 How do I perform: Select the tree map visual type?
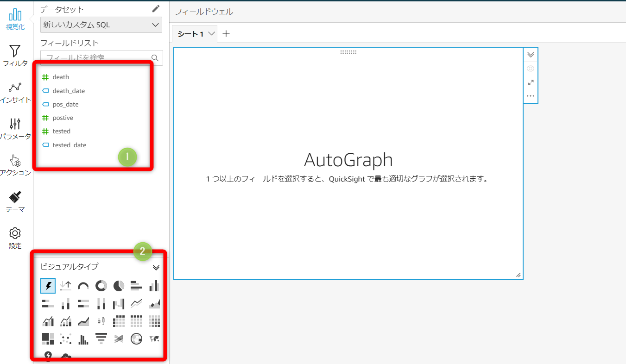point(48,339)
